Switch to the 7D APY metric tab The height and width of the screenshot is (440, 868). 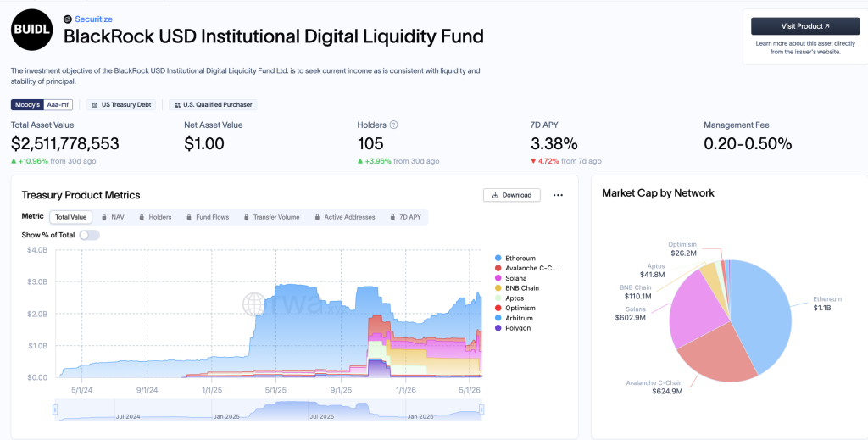tap(406, 217)
